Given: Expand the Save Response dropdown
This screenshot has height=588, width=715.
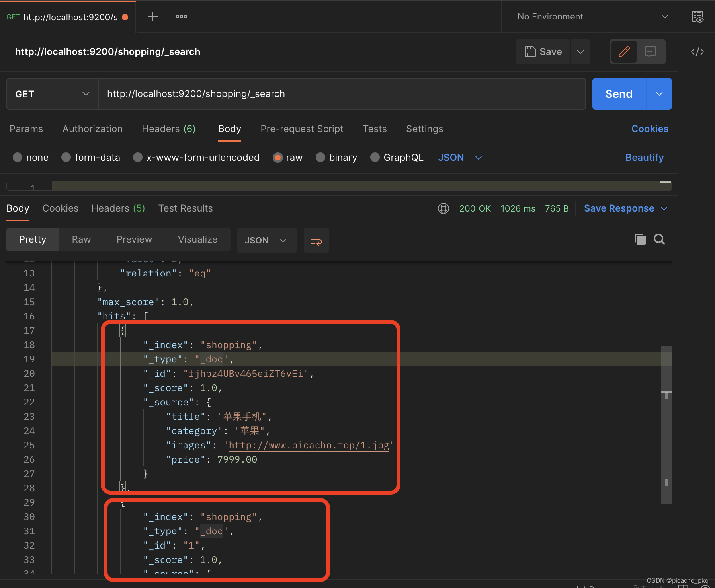Looking at the screenshot, I should (x=664, y=208).
